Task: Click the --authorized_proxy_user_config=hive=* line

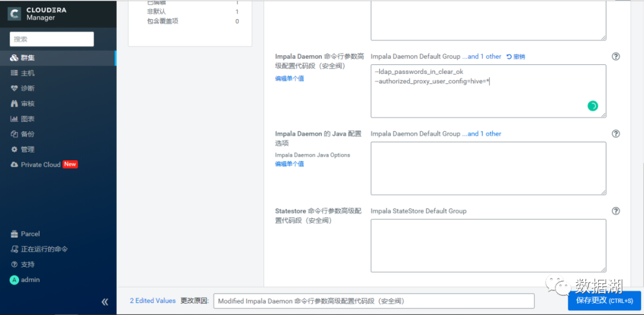Action: 432,81
